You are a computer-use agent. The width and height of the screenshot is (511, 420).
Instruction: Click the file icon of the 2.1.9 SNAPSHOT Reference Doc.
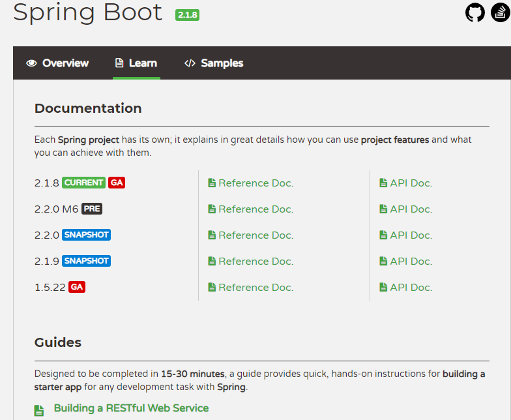212,261
